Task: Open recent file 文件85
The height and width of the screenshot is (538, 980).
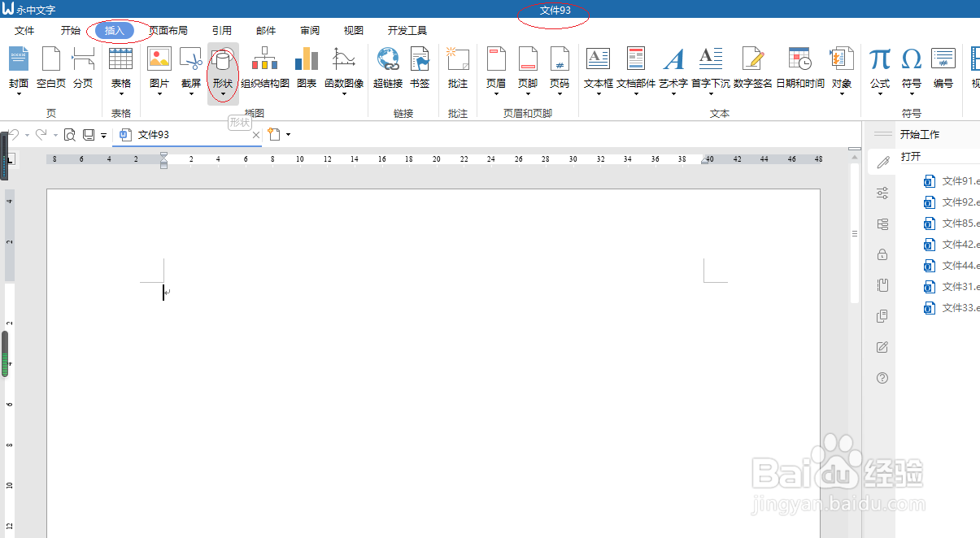Action: (x=952, y=223)
